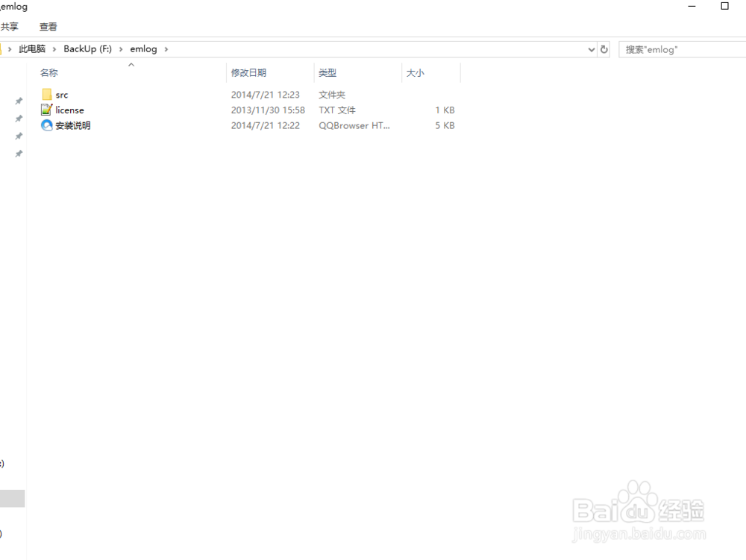746x560 pixels.
Task: Click the 5 KB size cell
Action: click(445, 125)
